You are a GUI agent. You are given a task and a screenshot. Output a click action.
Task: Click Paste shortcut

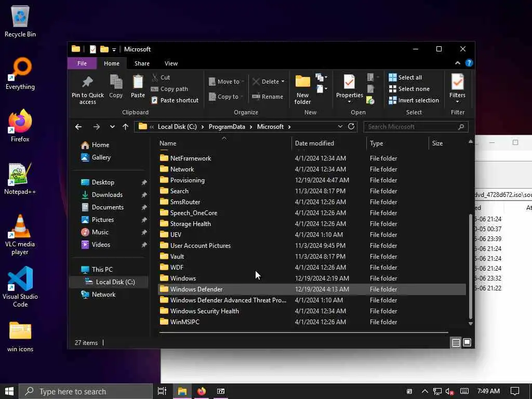[x=175, y=100]
